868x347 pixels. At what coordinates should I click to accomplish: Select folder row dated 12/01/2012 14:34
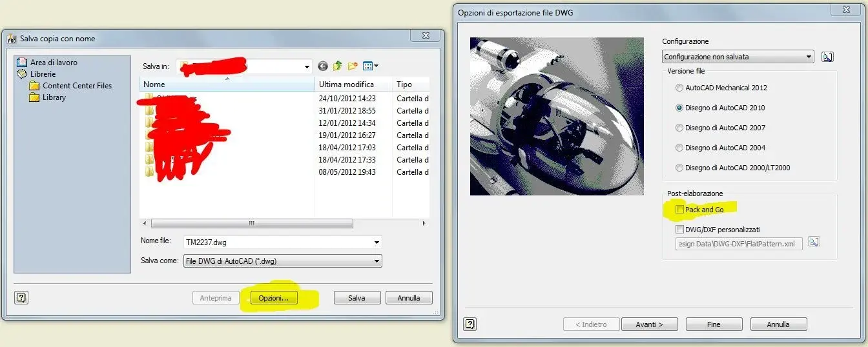coord(284,123)
